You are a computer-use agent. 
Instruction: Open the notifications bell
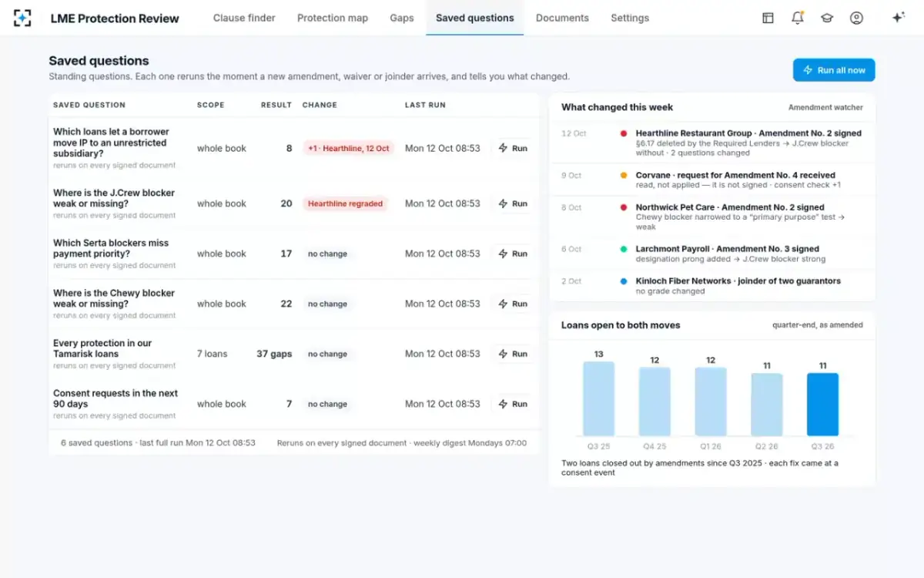click(x=797, y=18)
